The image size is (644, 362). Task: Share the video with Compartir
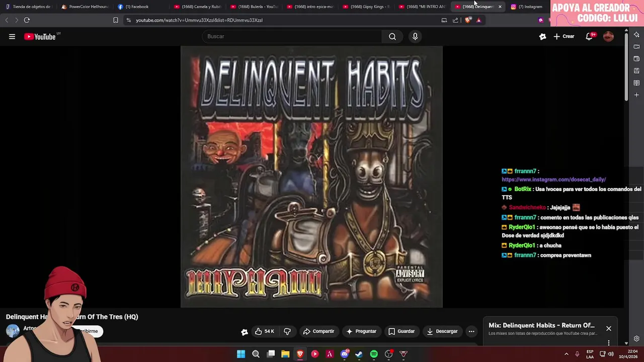318,331
